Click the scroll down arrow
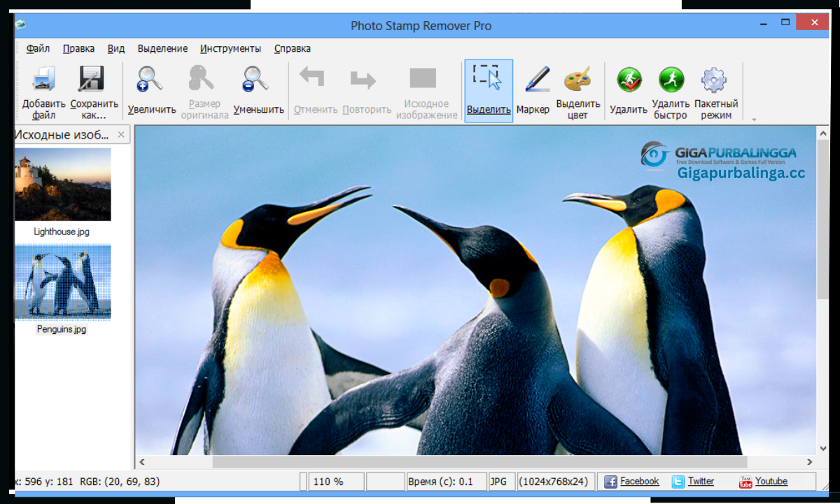Viewport: 840px width, 504px height. coord(822,449)
